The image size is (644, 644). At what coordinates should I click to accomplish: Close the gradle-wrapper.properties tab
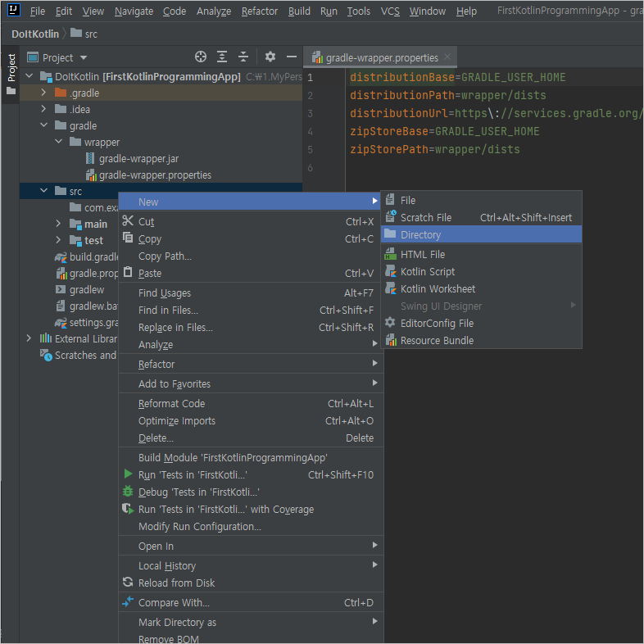pos(447,57)
